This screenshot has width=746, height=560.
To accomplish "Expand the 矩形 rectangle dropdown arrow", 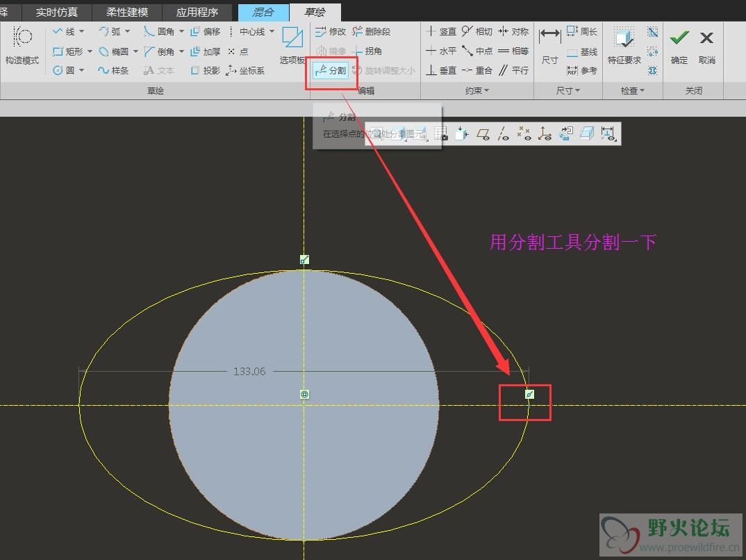I will point(90,51).
